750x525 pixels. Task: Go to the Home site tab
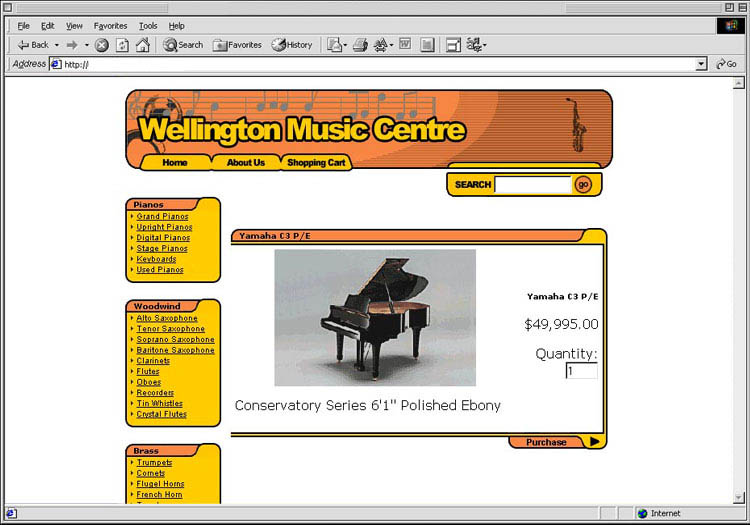tap(175, 163)
